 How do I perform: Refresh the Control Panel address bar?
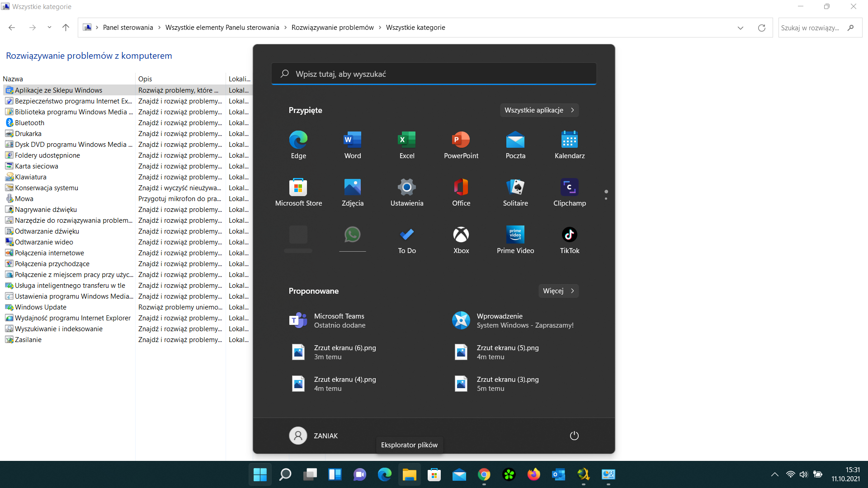[762, 28]
